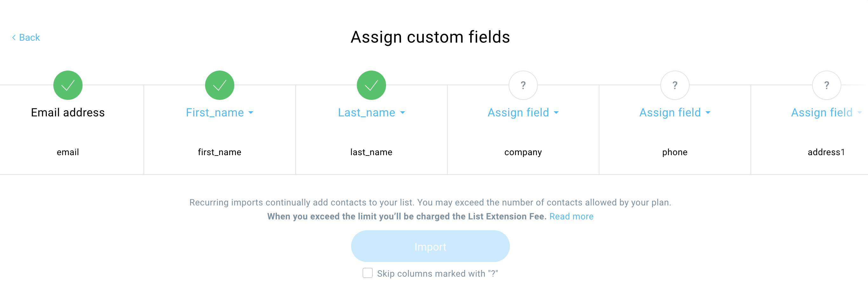
Task: Click the Email address column header
Action: [x=68, y=112]
